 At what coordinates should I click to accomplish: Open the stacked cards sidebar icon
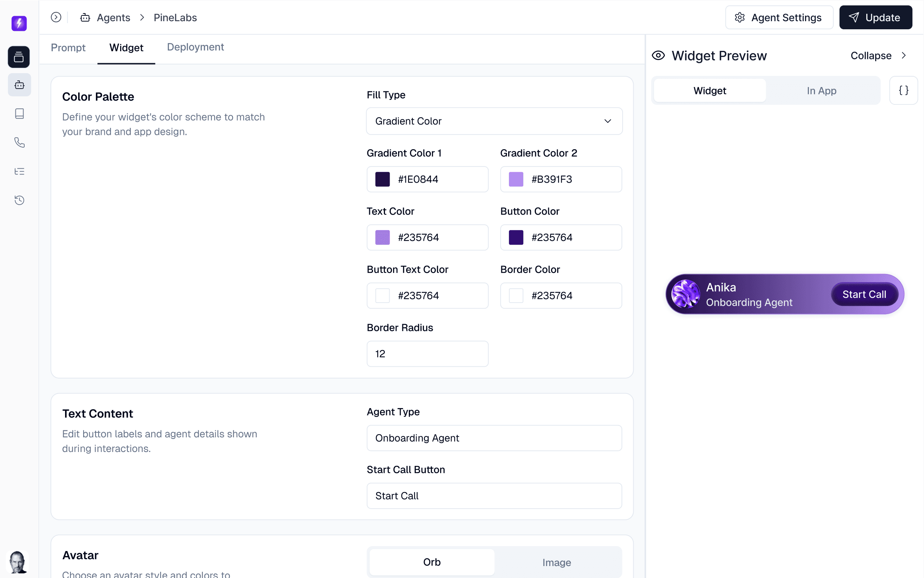(x=19, y=57)
